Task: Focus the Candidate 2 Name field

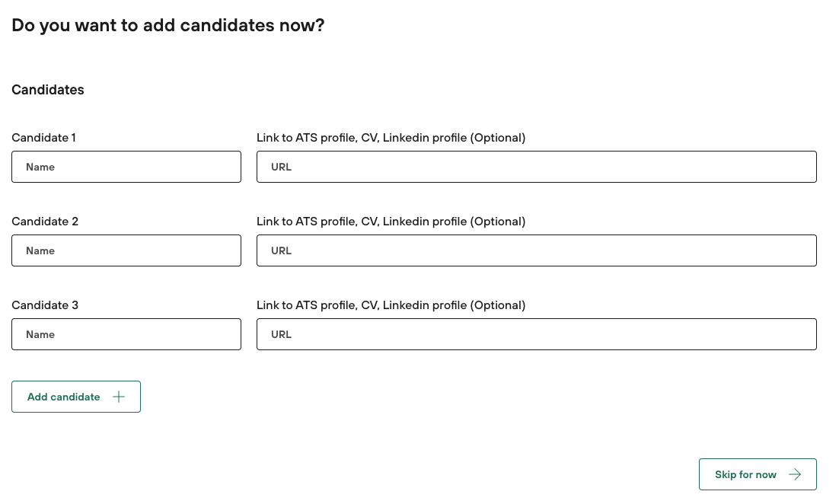Action: coord(126,250)
